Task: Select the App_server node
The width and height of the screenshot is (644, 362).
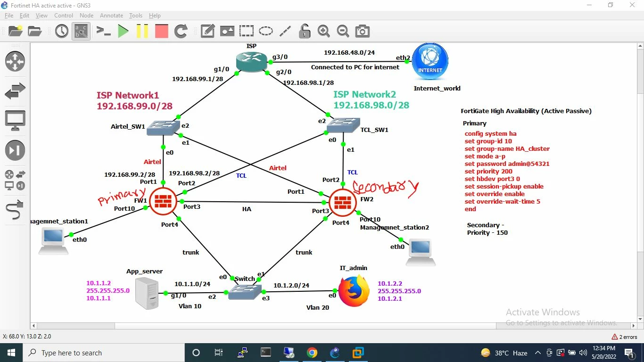Action: [x=147, y=293]
